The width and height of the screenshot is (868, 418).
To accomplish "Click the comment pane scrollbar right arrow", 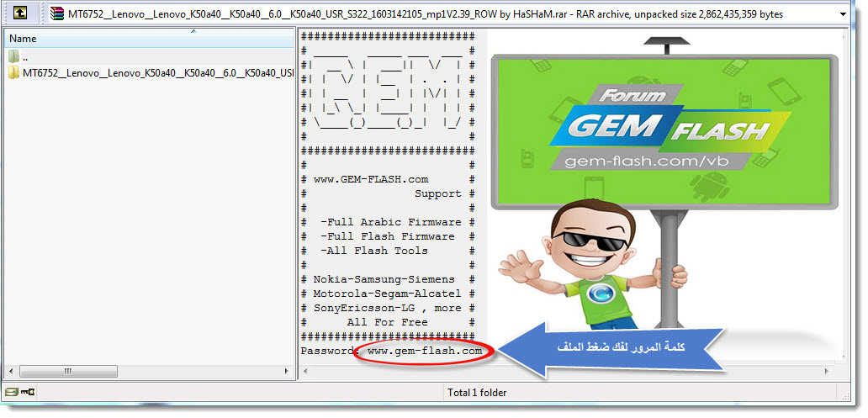I will (828, 371).
